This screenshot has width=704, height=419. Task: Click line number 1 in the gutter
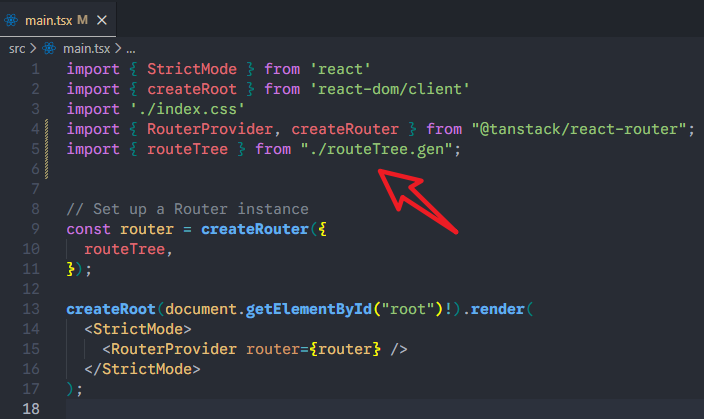[36, 69]
